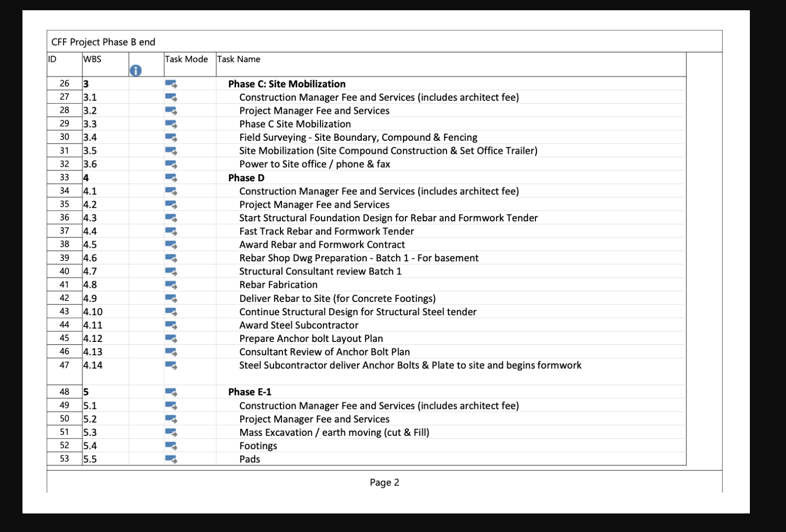
Task: Click task mode icon for Phase D row
Action: 170,178
